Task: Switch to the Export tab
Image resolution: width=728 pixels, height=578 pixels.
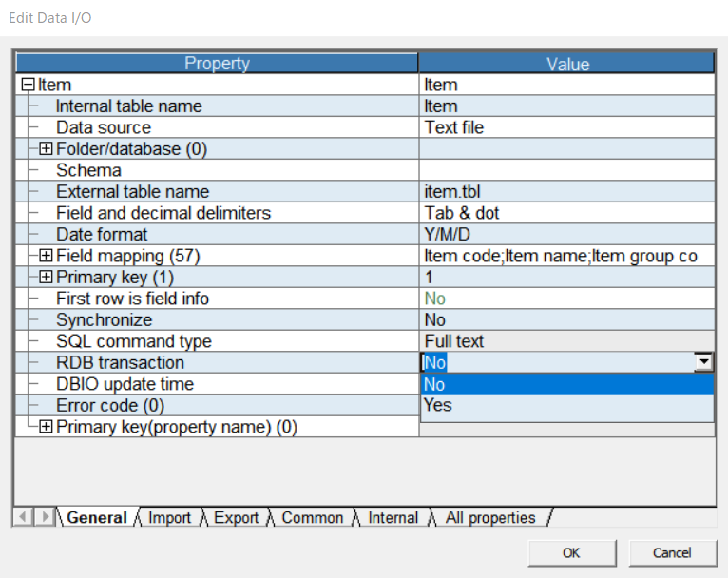Action: point(236,518)
